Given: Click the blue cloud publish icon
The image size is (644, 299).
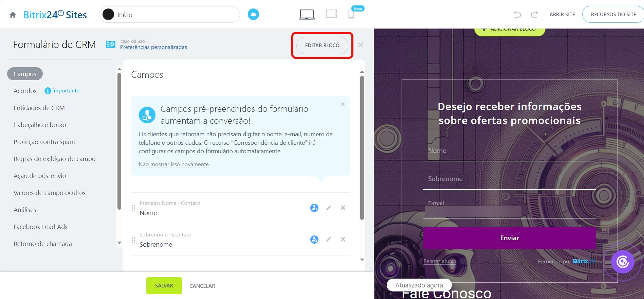Looking at the screenshot, I should point(253,15).
